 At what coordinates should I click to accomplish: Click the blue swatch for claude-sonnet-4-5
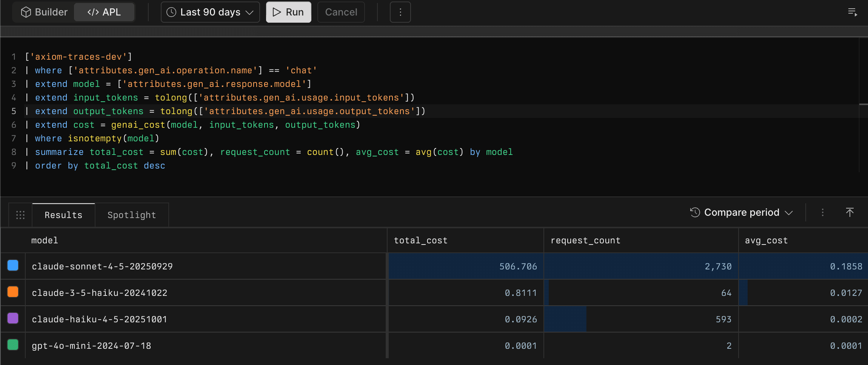tap(13, 266)
